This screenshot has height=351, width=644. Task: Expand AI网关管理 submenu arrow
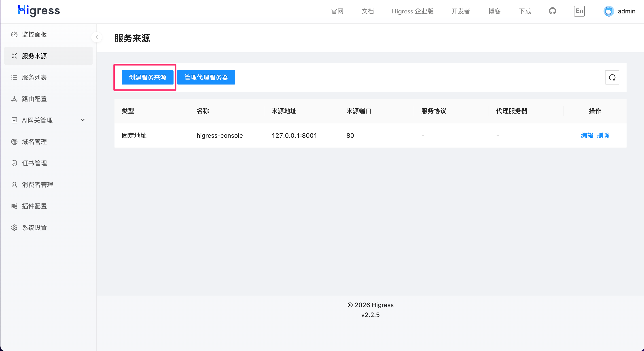[x=83, y=120]
